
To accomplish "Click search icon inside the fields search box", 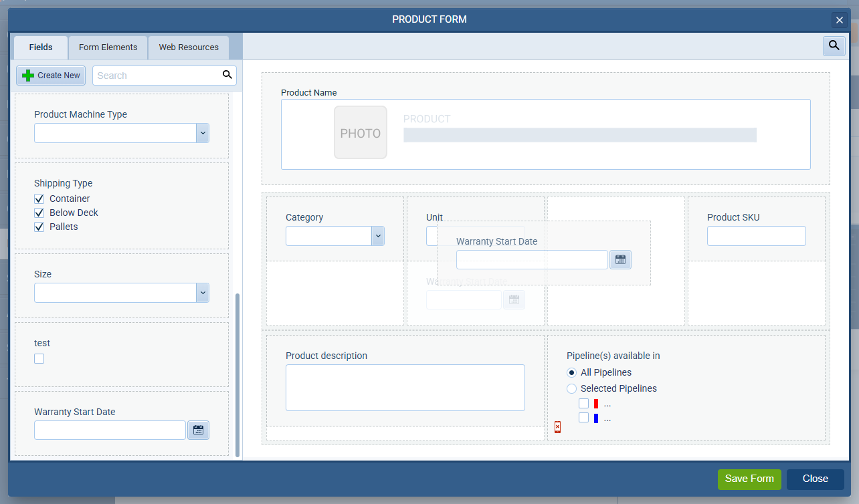I will click(227, 75).
